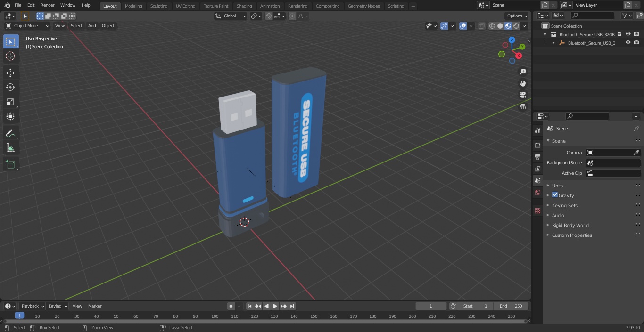Open the Tool properties tab
644x332 pixels.
point(537,130)
